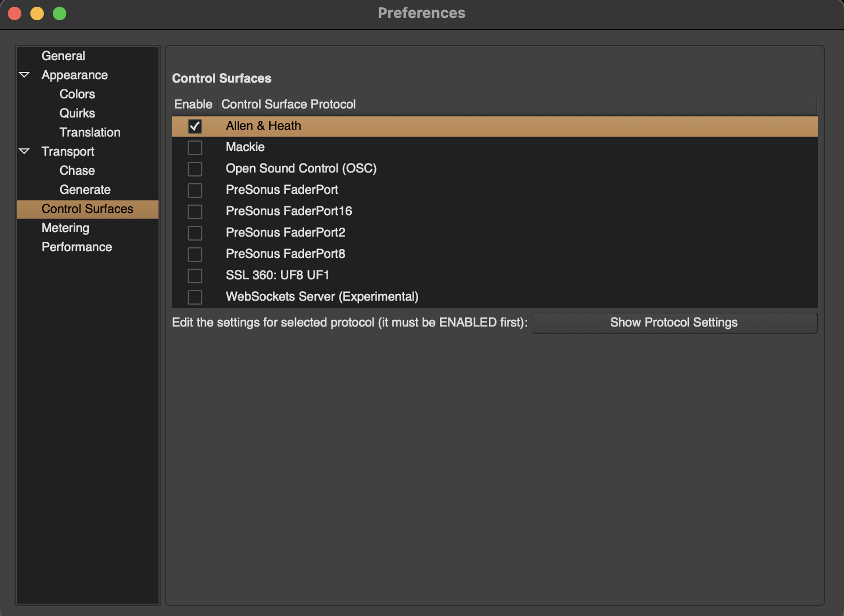Open the General preferences page
Screen dimensions: 844x616
(63, 56)
